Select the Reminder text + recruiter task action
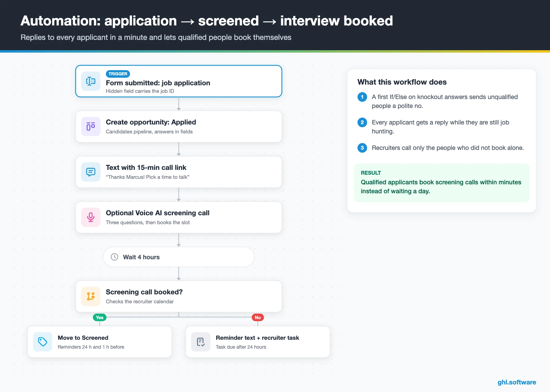The height and width of the screenshot is (392, 550). (x=258, y=342)
